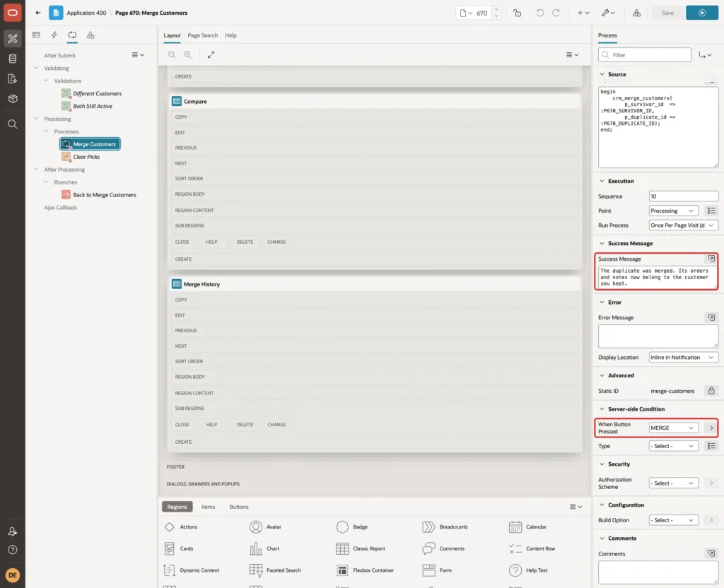
Task: Undo the last change
Action: click(x=539, y=13)
